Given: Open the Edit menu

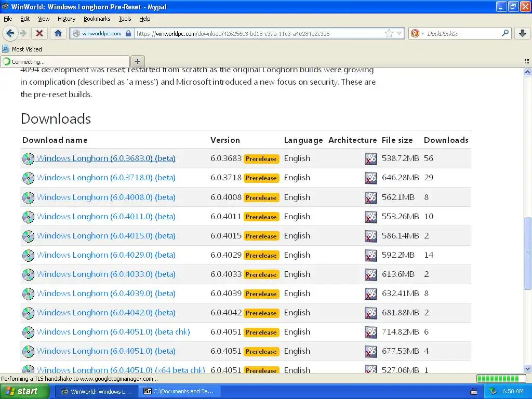Looking at the screenshot, I should 25,19.
